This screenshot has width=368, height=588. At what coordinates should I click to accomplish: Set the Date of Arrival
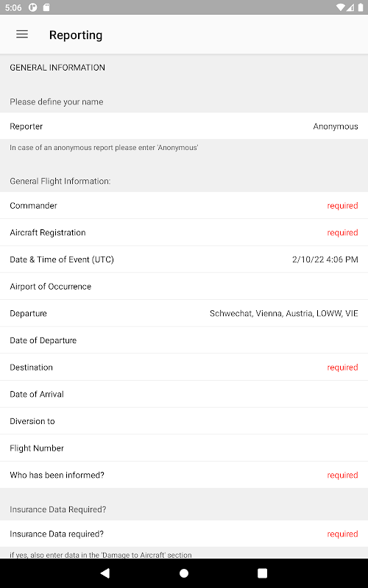click(x=184, y=394)
